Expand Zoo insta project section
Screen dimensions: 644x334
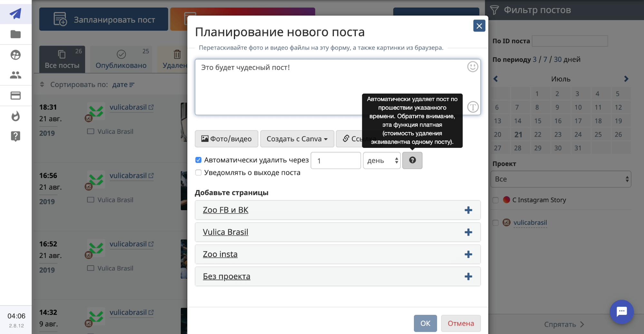[x=220, y=255]
